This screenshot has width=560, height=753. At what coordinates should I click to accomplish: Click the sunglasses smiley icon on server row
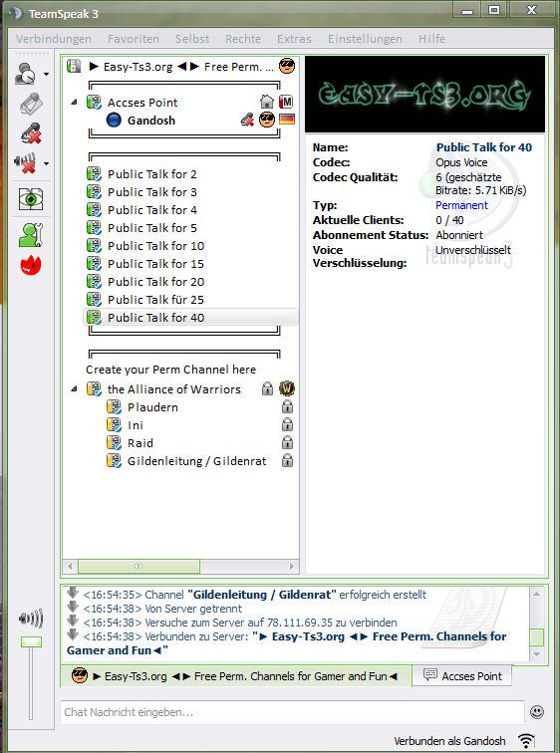pos(287,66)
